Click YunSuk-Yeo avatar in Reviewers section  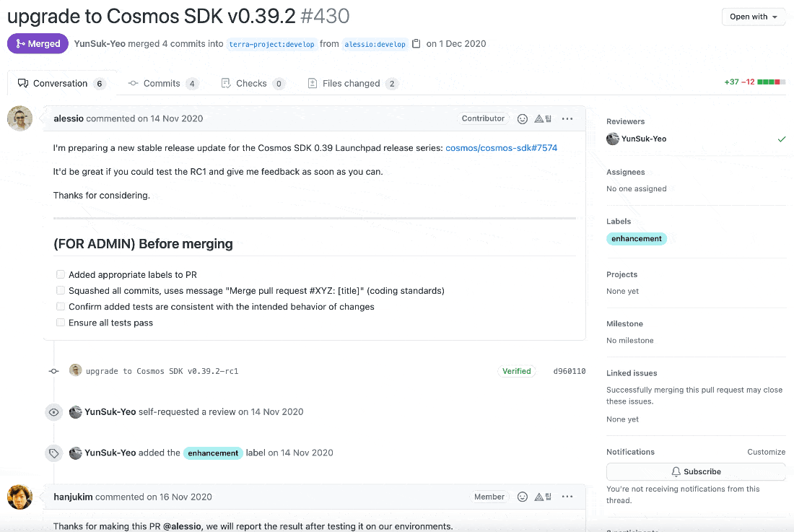click(613, 139)
